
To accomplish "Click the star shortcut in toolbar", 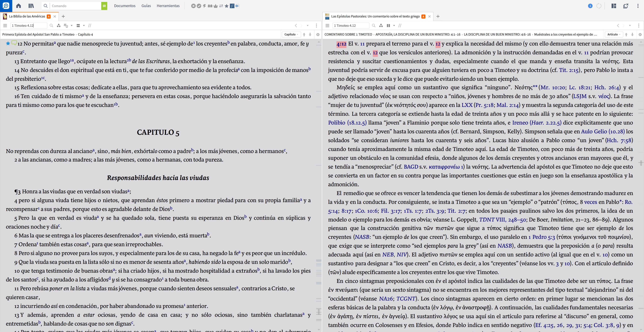I will 227,6.
